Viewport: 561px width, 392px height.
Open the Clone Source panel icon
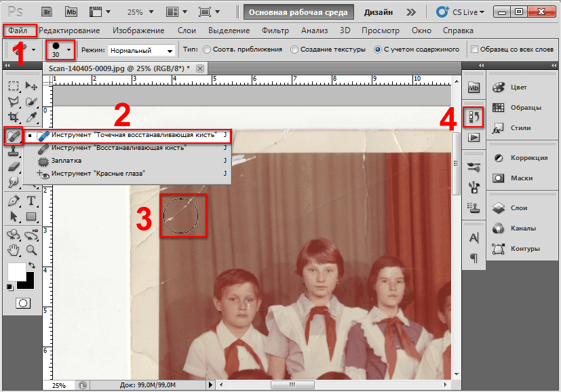click(473, 208)
